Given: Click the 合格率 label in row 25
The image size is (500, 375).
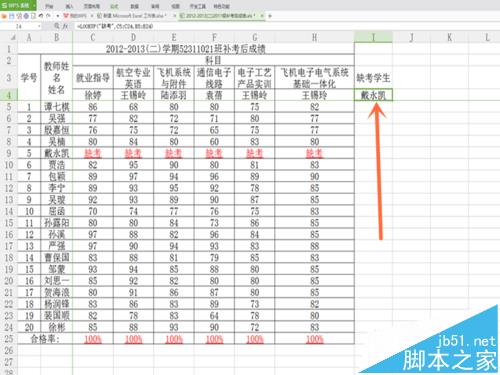Looking at the screenshot, I should [x=45, y=339].
